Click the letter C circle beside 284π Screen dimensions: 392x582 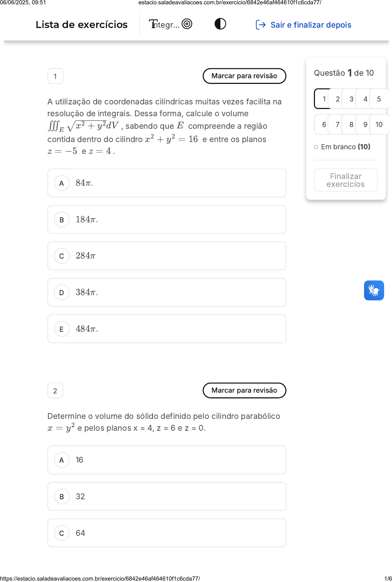(x=62, y=256)
